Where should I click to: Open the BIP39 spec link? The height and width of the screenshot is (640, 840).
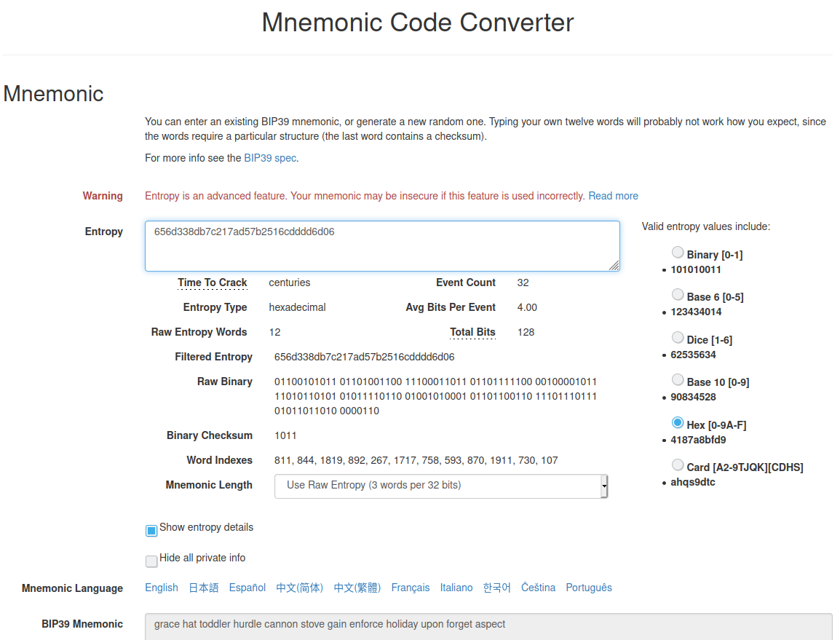[x=270, y=157]
